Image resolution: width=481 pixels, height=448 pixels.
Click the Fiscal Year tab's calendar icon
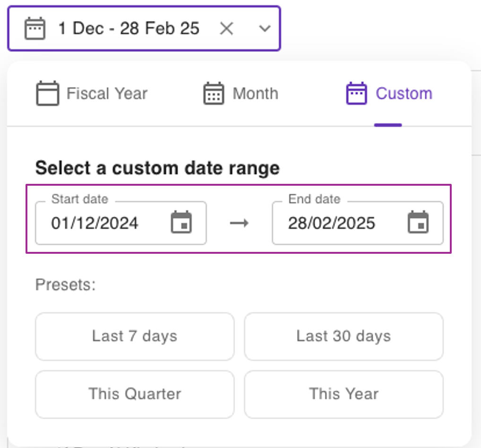coord(47,94)
